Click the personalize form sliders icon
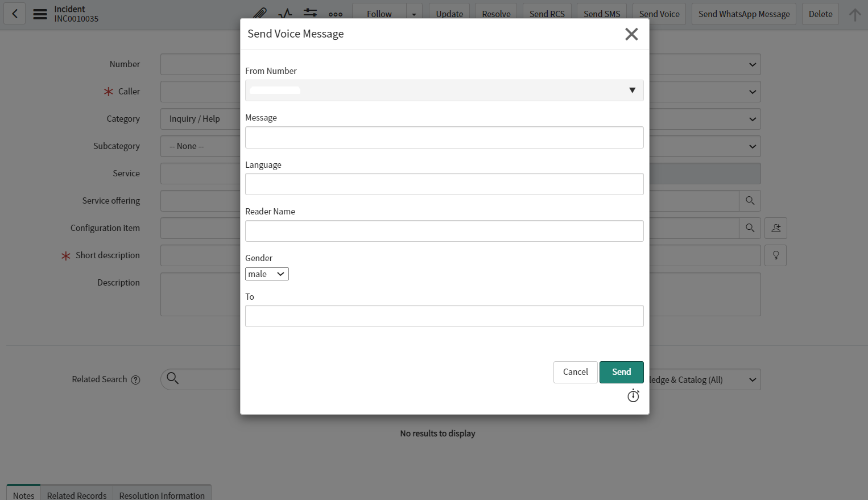This screenshot has height=500, width=868. pyautogui.click(x=310, y=14)
